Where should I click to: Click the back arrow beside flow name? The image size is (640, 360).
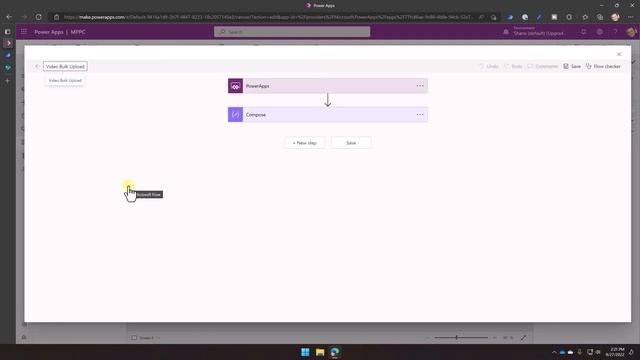[37, 66]
